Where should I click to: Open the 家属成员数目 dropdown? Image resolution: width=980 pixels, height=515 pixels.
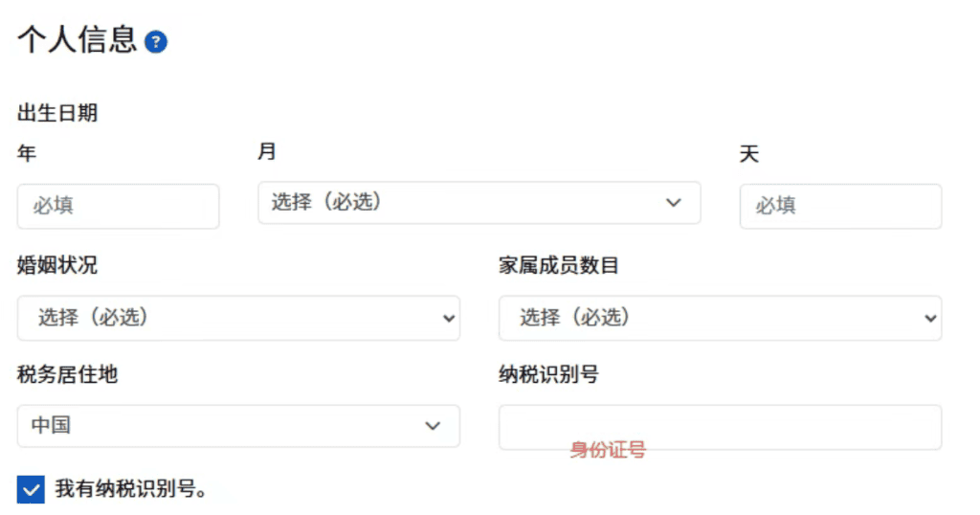tap(720, 318)
